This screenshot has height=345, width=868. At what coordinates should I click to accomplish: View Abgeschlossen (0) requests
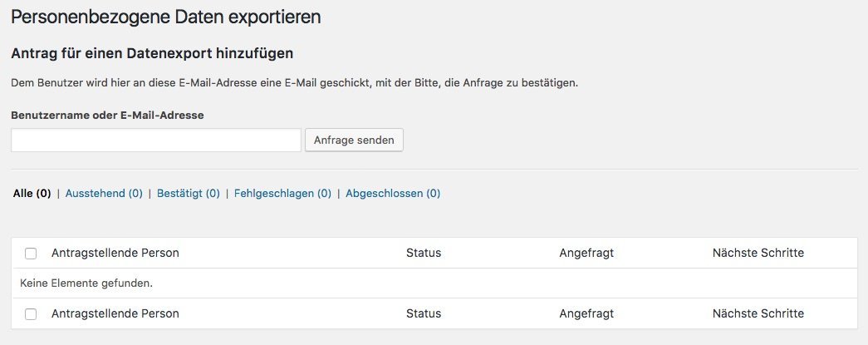393,193
